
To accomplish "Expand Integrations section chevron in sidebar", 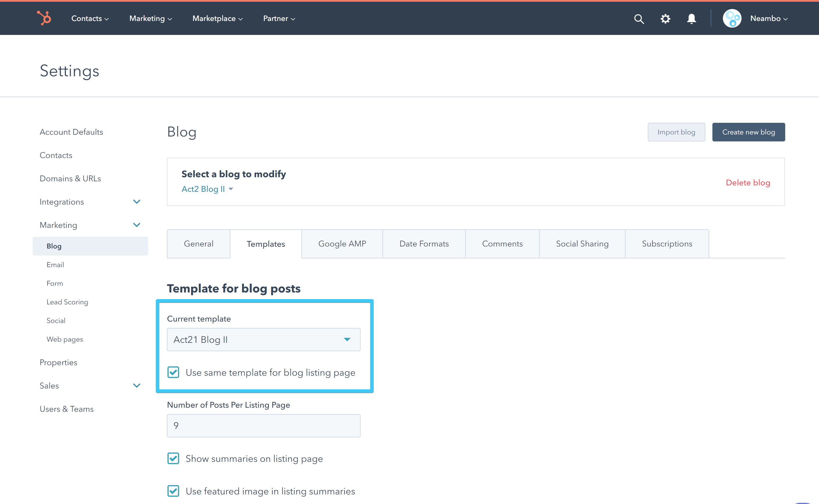I will 136,202.
